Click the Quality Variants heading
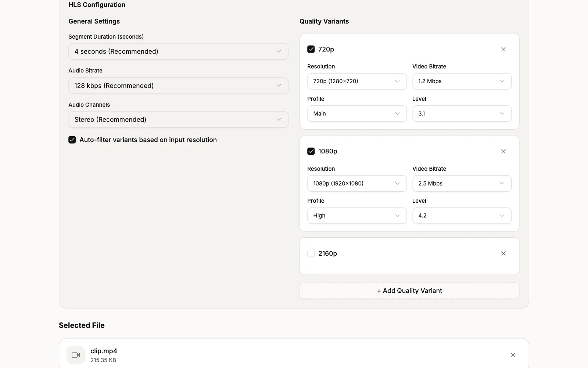 click(324, 21)
